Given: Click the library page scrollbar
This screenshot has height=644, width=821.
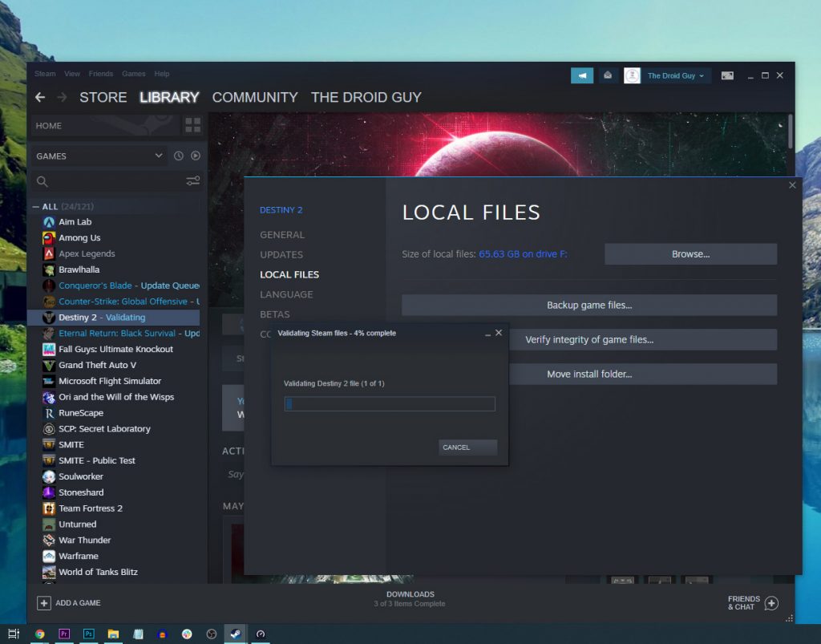Looking at the screenshot, I should pyautogui.click(x=790, y=131).
